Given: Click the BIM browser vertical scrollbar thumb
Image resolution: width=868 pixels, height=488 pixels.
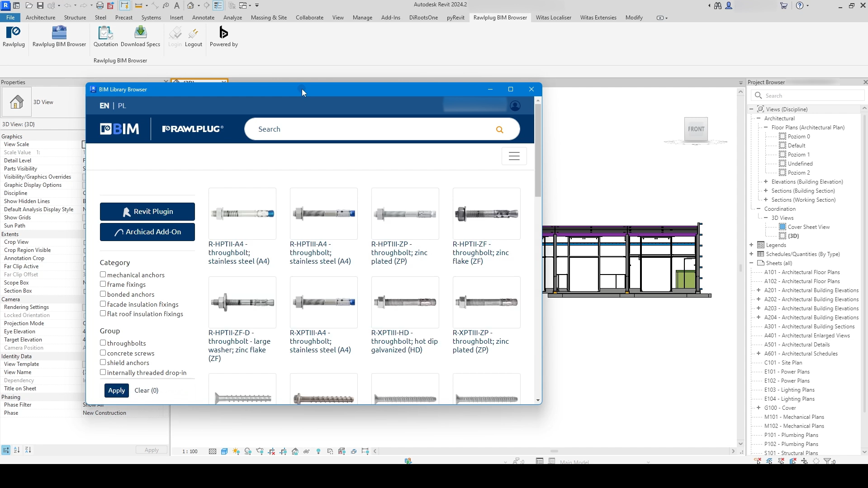Looking at the screenshot, I should [538, 149].
